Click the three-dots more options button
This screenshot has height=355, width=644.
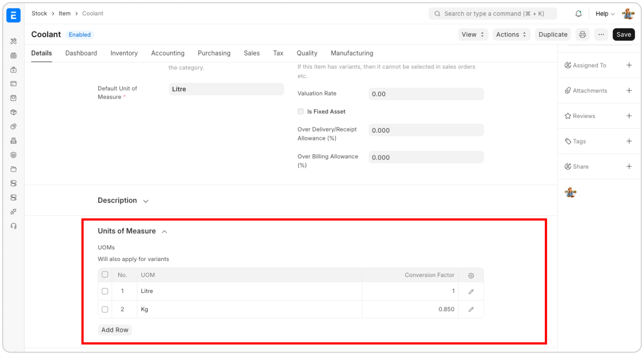(x=601, y=34)
